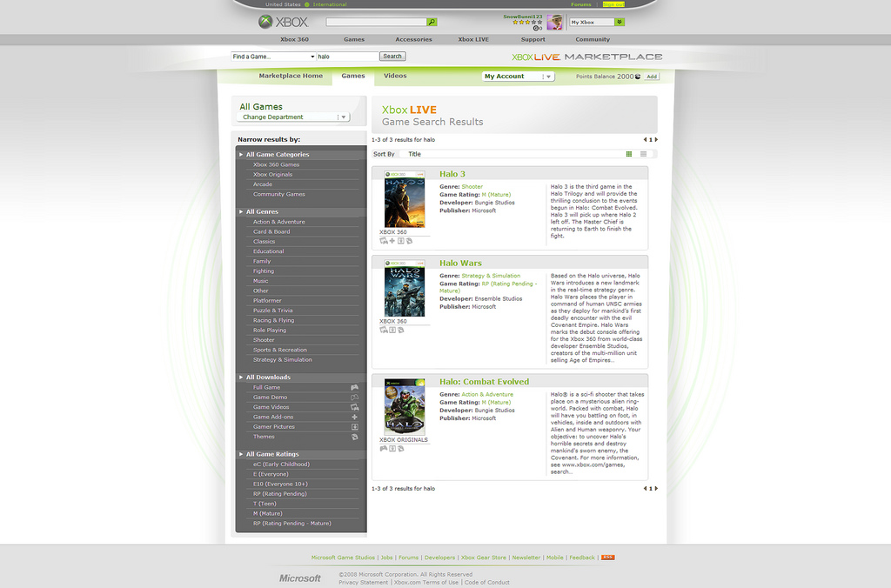This screenshot has height=588, width=891.
Task: Click next page arrow below results
Action: pyautogui.click(x=656, y=489)
